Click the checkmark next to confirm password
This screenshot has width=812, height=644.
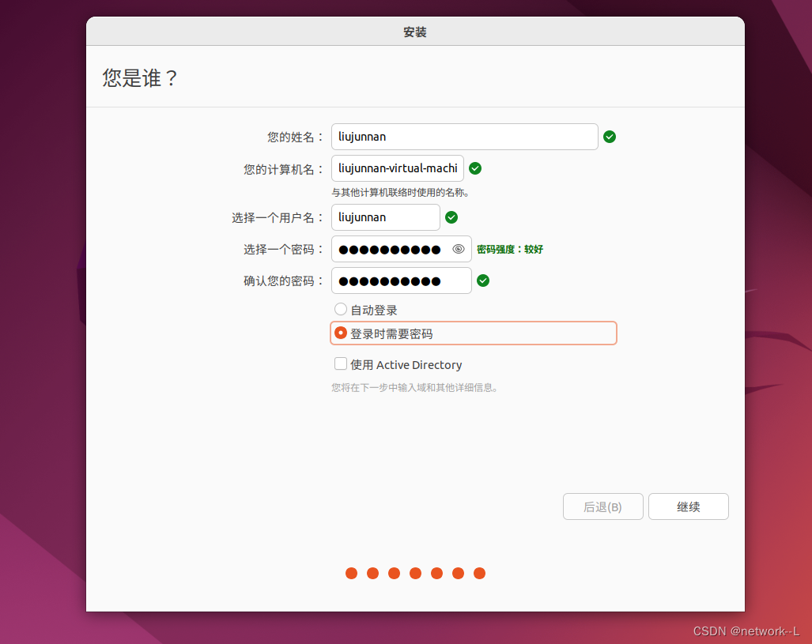click(x=482, y=281)
